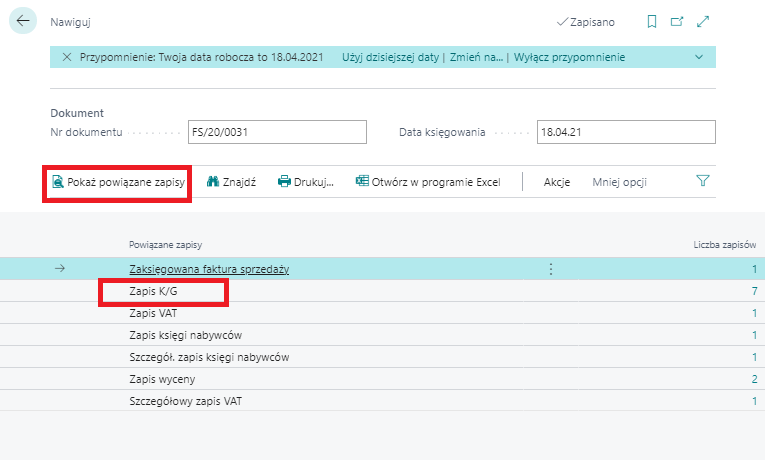Screen dimensions: 765x460
Task: Click Wyłącz przypomnienie link
Action: click(x=569, y=57)
